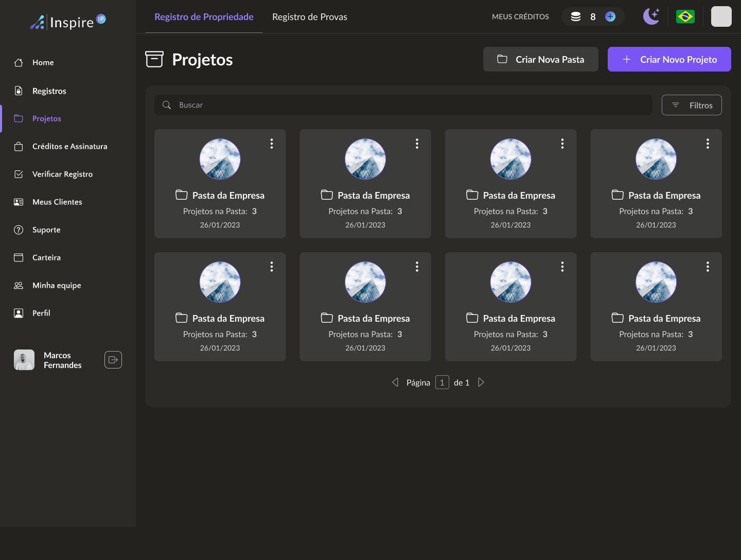741x560 pixels.
Task: Open the Carteira wallet section
Action: click(46, 257)
